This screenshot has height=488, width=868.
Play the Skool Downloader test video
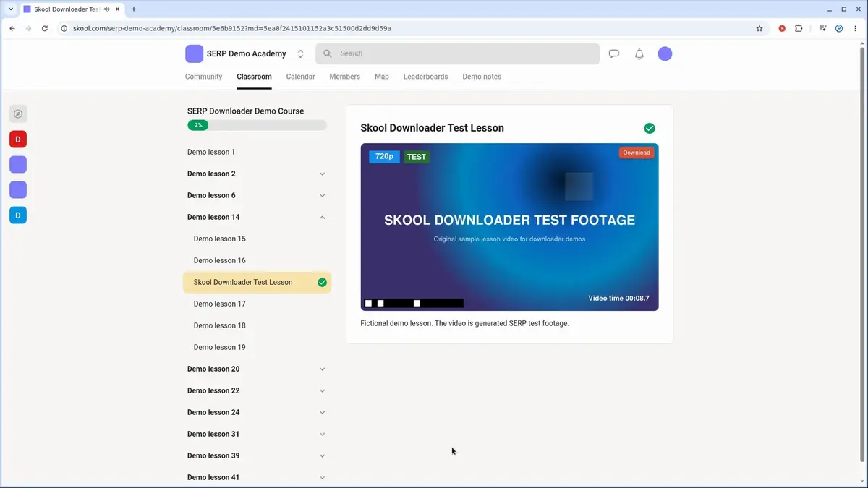pyautogui.click(x=509, y=227)
